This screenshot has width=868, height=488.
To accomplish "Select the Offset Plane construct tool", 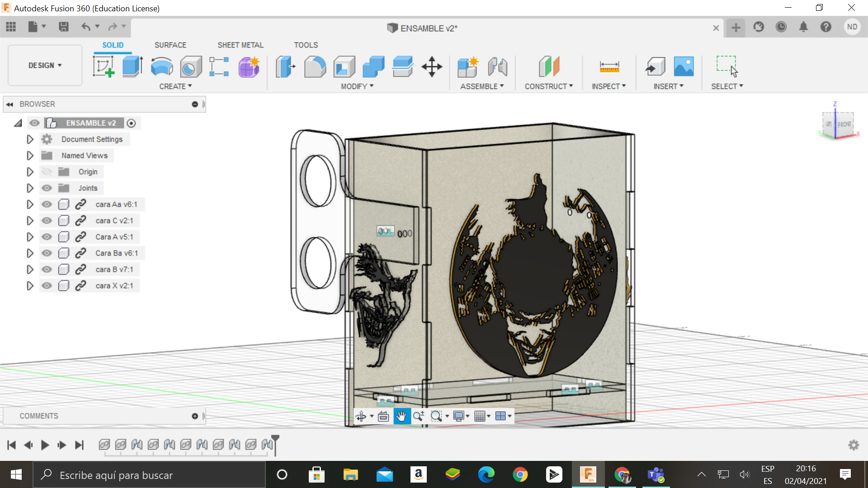I will [549, 66].
